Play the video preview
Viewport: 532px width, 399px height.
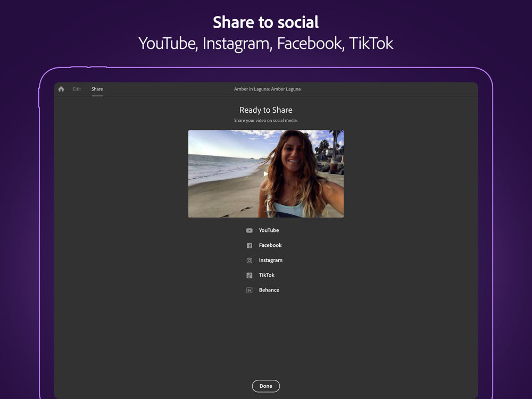[265, 174]
